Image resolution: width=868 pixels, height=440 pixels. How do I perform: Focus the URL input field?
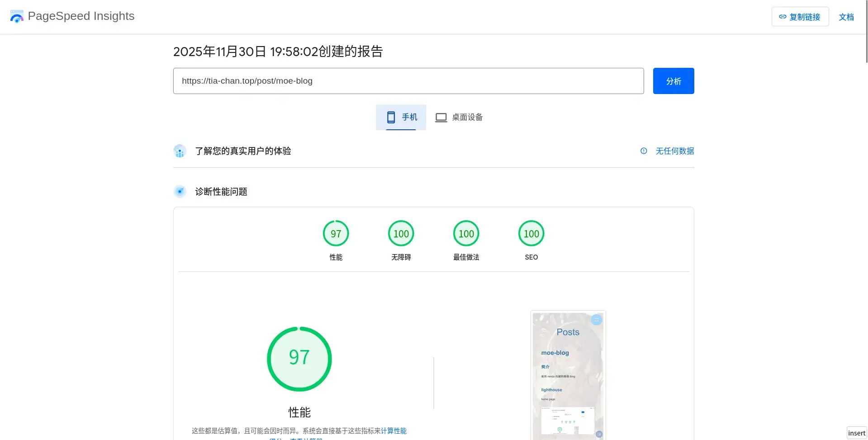click(x=408, y=81)
